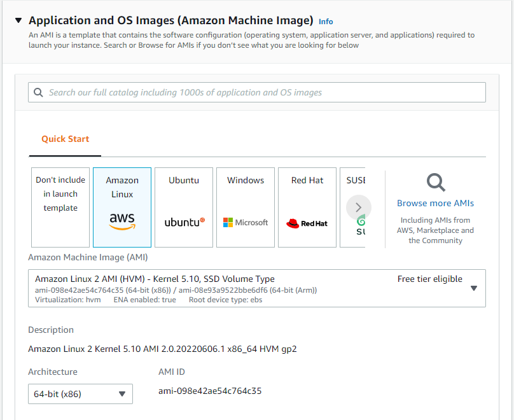Screen dimensions: 514x420
Task: Click the AMI ID ami-098e42ae54c764c35 value
Action: coord(210,391)
